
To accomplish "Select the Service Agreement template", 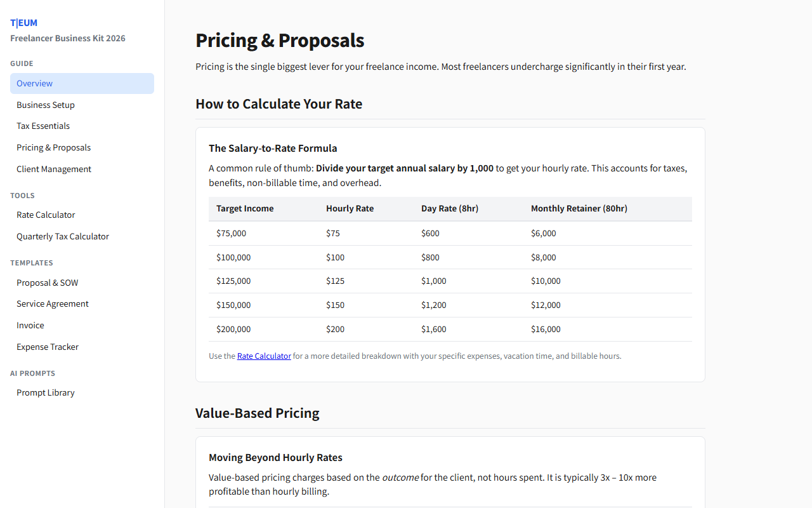I will pyautogui.click(x=52, y=303).
